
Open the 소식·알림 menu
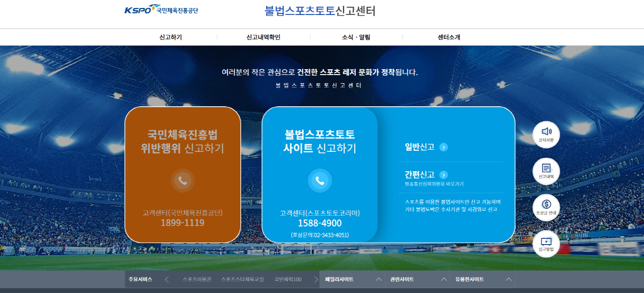[x=356, y=37]
